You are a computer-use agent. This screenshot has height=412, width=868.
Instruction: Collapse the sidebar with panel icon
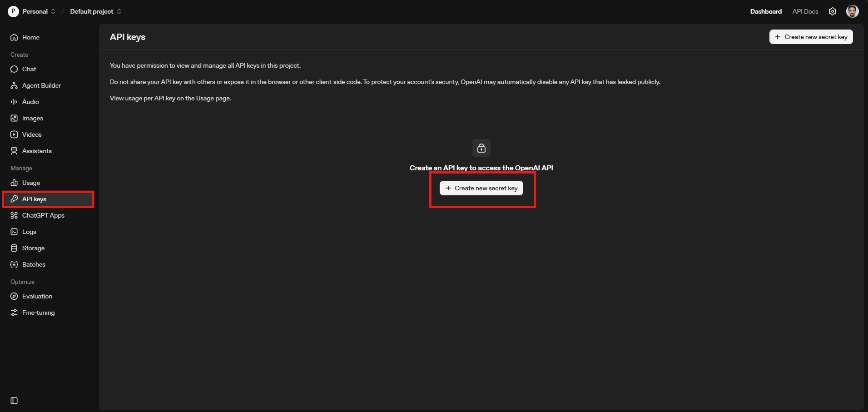tap(14, 401)
